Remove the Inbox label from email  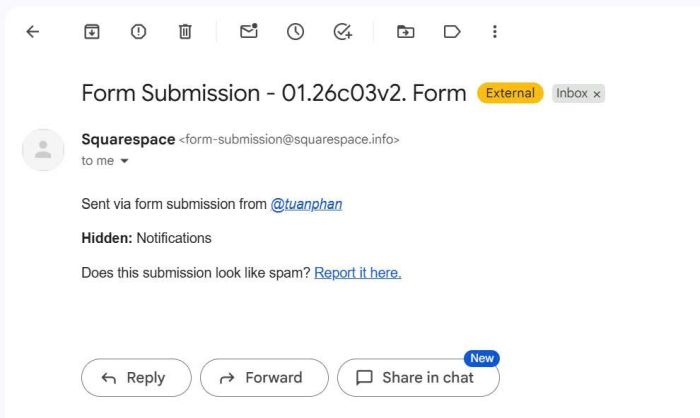597,94
